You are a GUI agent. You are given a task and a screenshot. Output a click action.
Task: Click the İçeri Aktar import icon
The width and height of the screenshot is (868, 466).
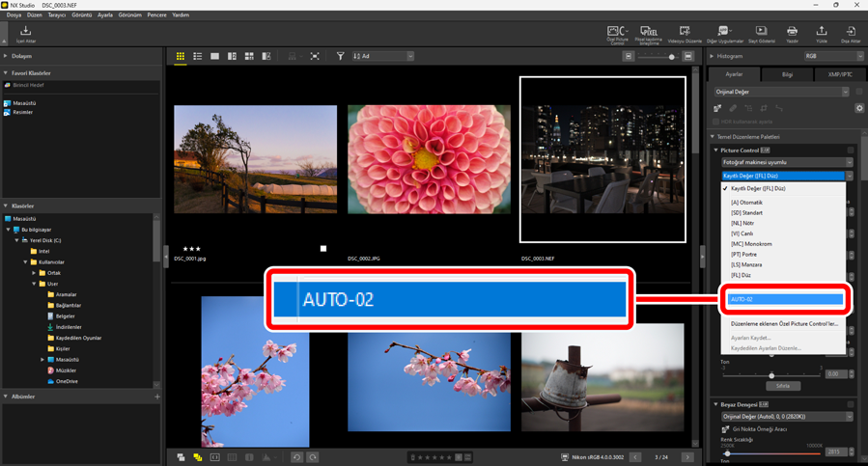(25, 34)
